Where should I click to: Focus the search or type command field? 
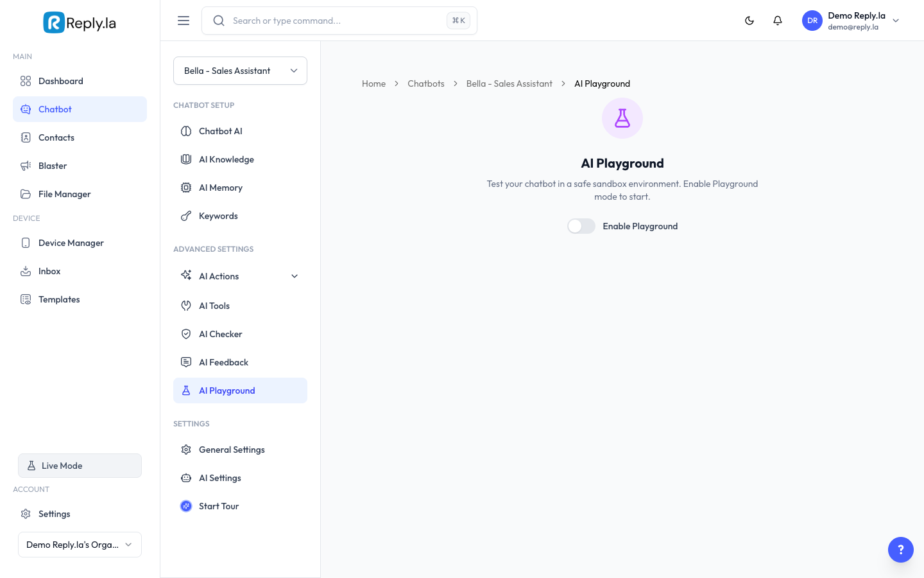coord(339,21)
